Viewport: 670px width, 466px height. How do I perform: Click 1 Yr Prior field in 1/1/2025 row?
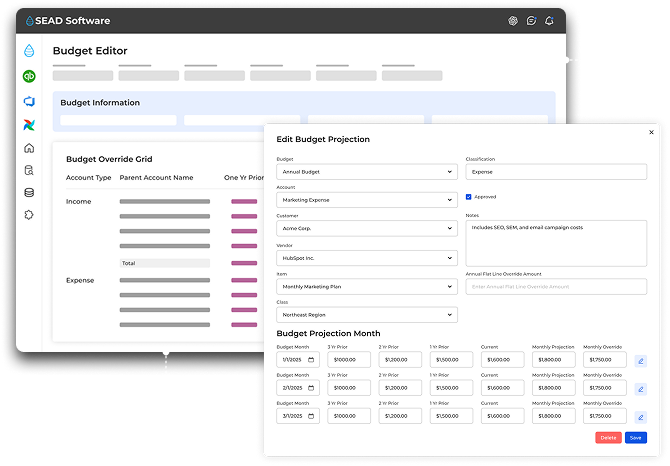click(451, 360)
